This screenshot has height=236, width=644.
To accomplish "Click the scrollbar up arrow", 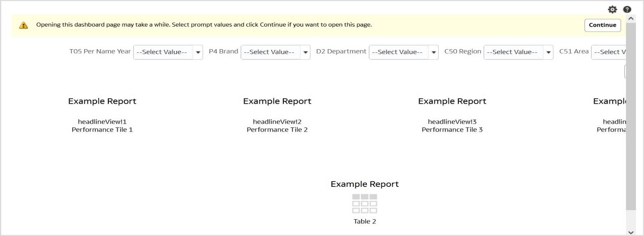I will pyautogui.click(x=631, y=18).
